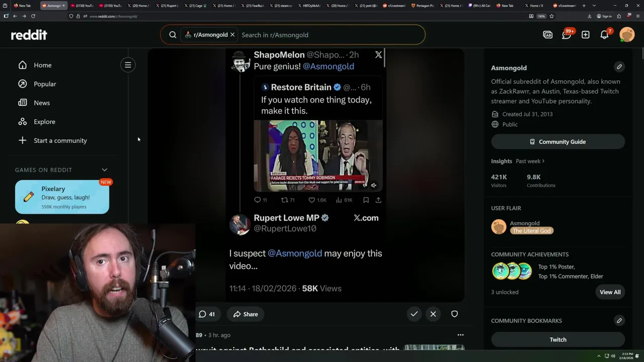Open the moderator shield icon
Viewport: 644px width, 362px height.
(x=454, y=314)
